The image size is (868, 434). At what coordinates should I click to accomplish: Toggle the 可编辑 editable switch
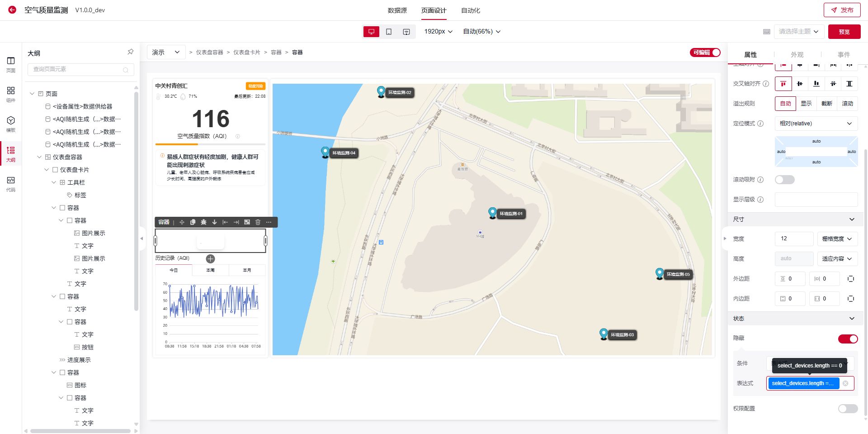coord(705,52)
